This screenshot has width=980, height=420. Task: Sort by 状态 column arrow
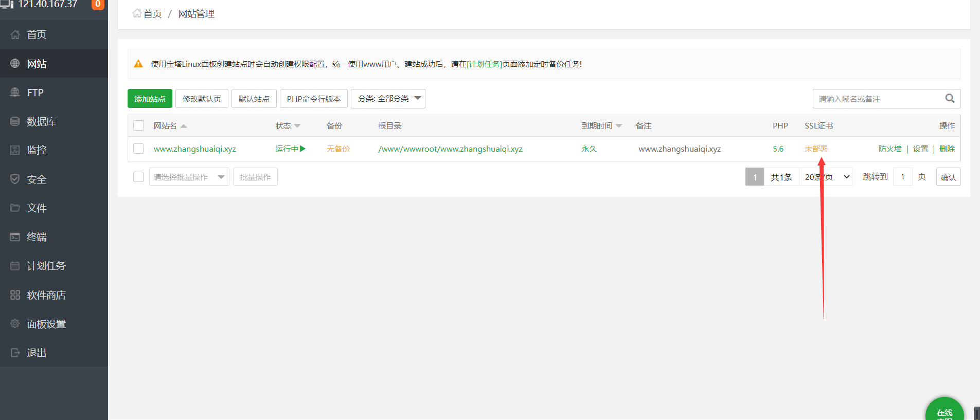[x=297, y=126]
